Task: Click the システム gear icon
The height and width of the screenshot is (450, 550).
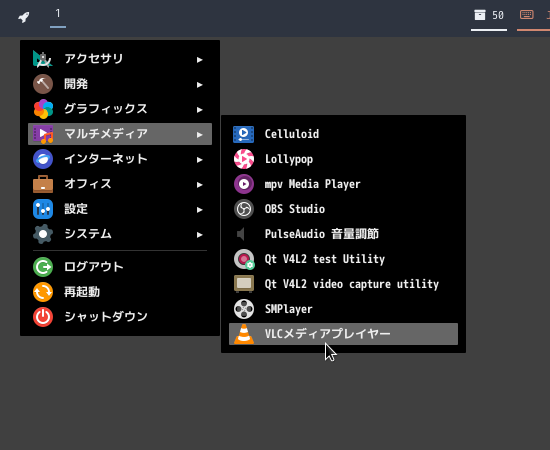Action: [43, 234]
